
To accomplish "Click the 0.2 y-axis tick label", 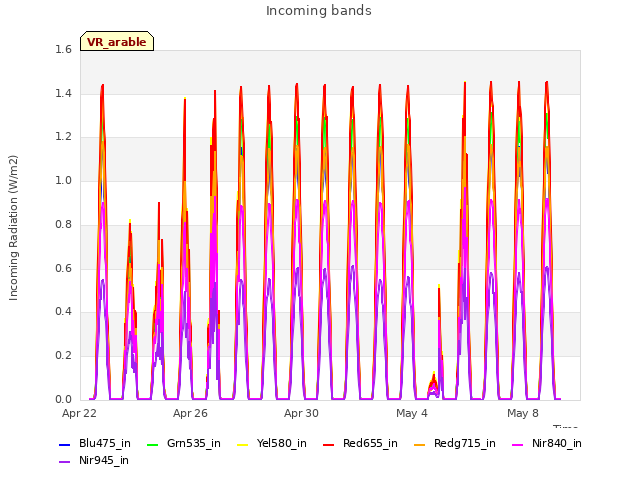I will (63, 356).
